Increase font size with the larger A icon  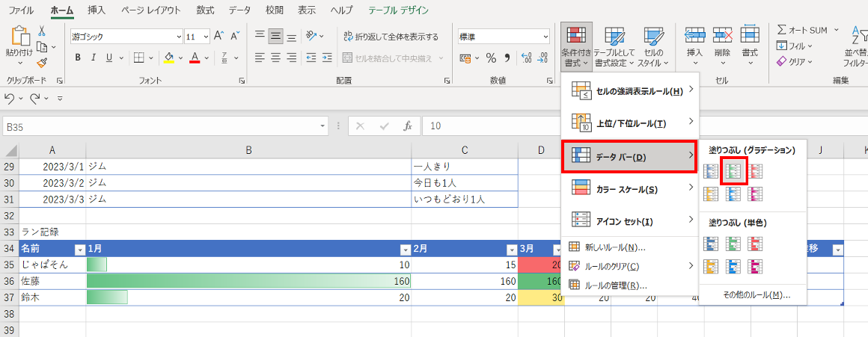(x=218, y=37)
